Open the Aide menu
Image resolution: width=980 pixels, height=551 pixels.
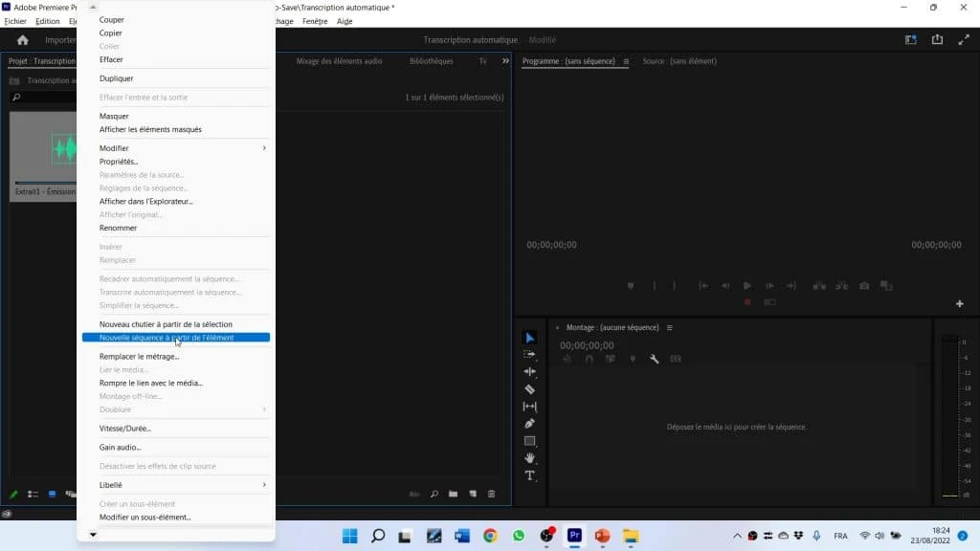pos(345,21)
